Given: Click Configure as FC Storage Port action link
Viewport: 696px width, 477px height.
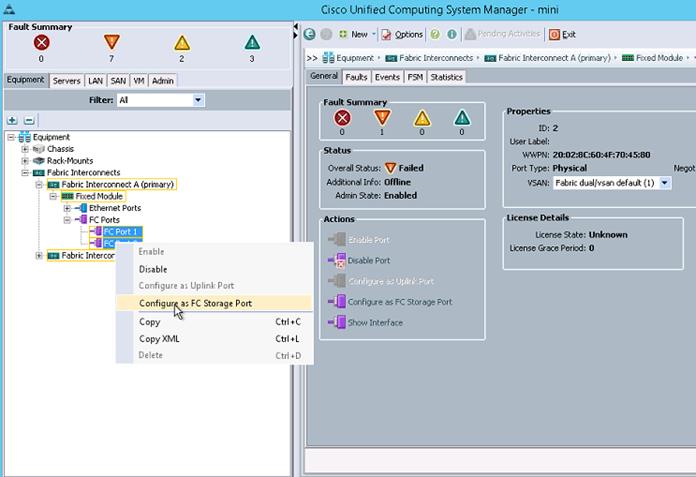Looking at the screenshot, I should 400,302.
